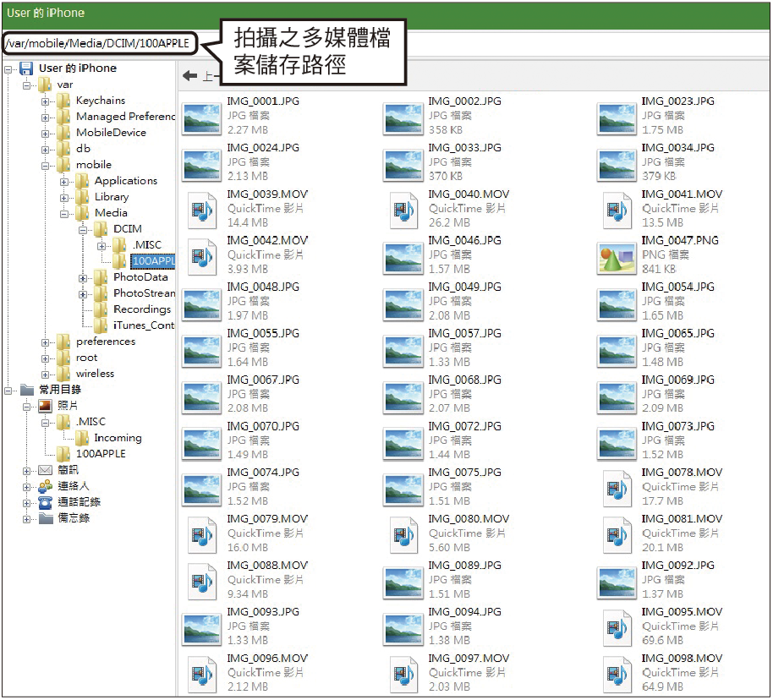Viewport: 773px width, 700px height.
Task: Click the path field /var/mobile/Media/DCIM/100APPLE
Action: (99, 43)
